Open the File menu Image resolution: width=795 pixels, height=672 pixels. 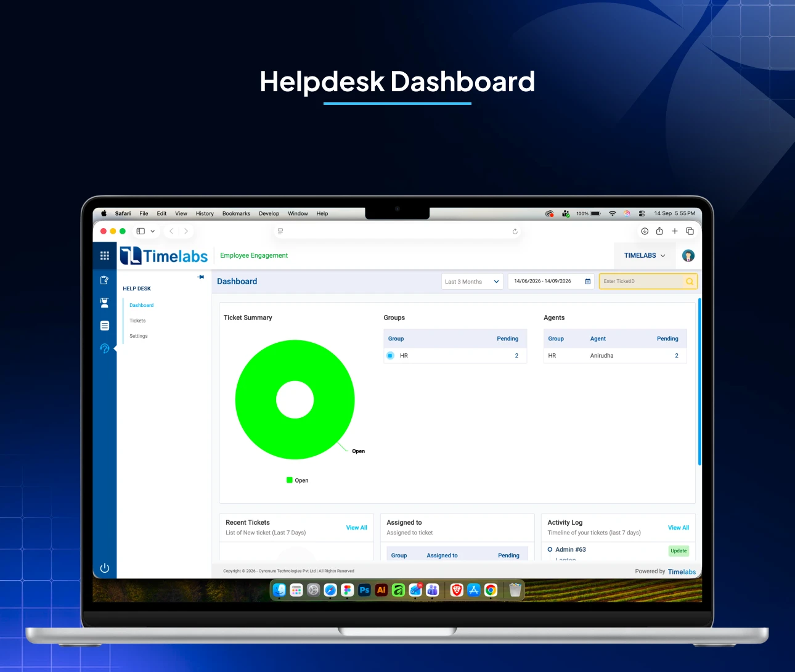(x=144, y=213)
